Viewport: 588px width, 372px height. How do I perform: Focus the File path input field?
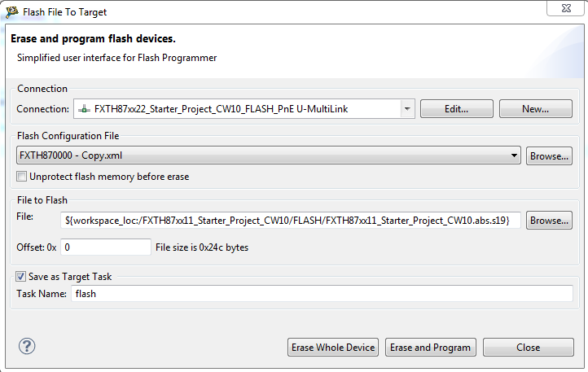290,221
